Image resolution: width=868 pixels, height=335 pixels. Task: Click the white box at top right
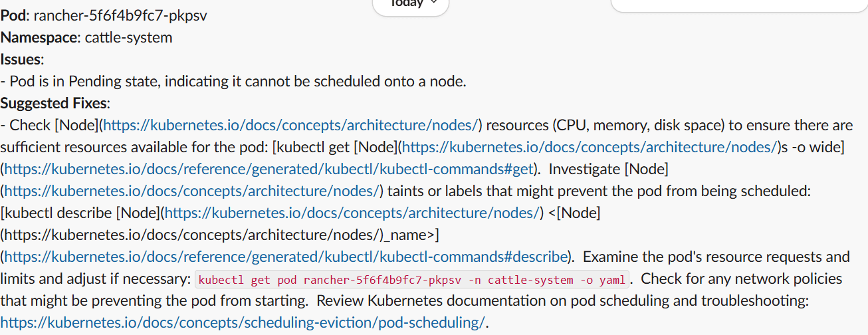point(739,5)
